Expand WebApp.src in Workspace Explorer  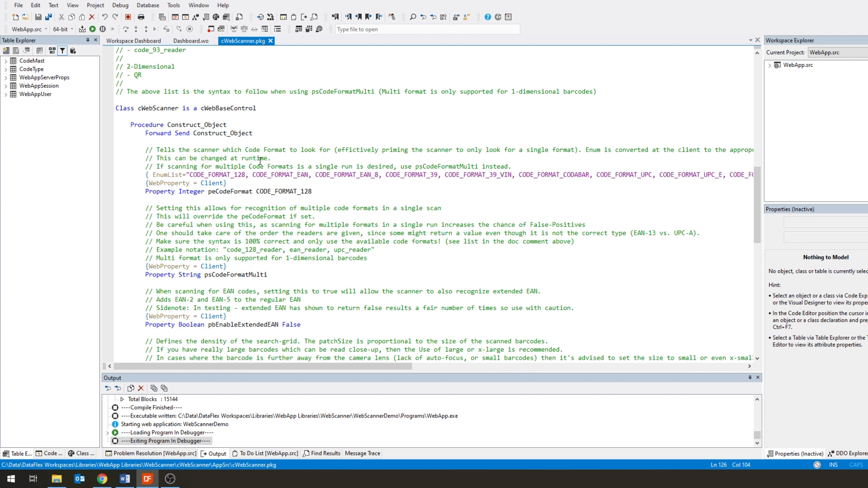pos(769,65)
